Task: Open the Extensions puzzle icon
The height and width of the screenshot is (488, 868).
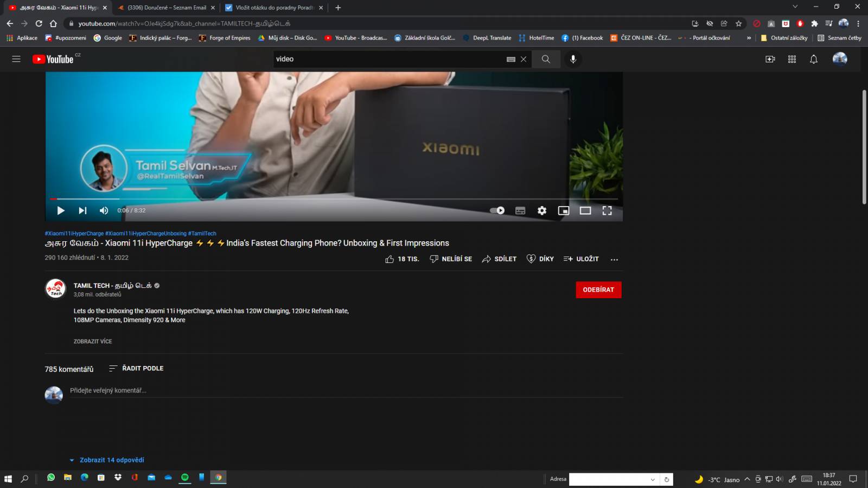Action: (814, 23)
